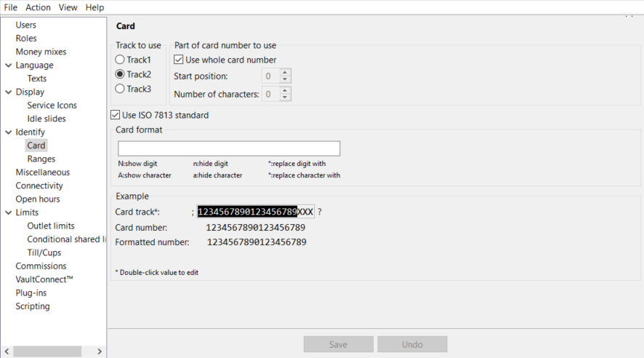The image size is (644, 358).
Task: Select the Track1 radio button
Action: 121,60
